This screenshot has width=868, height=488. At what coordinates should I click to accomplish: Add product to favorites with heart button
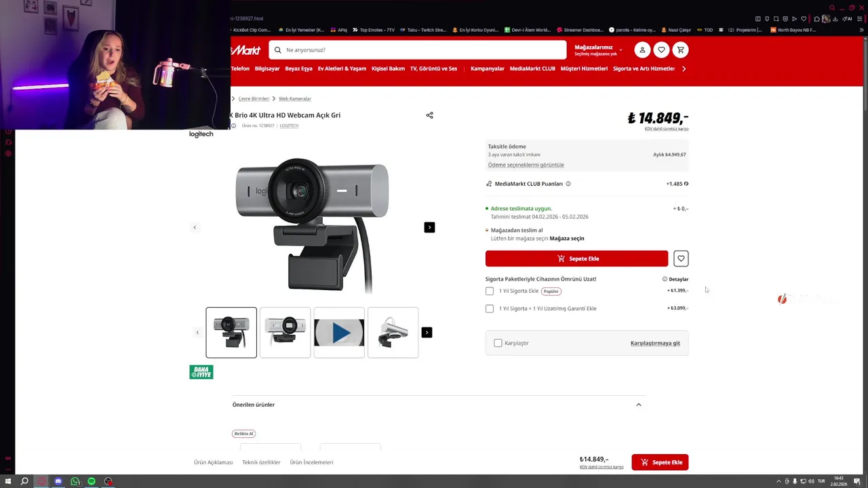[x=681, y=258]
